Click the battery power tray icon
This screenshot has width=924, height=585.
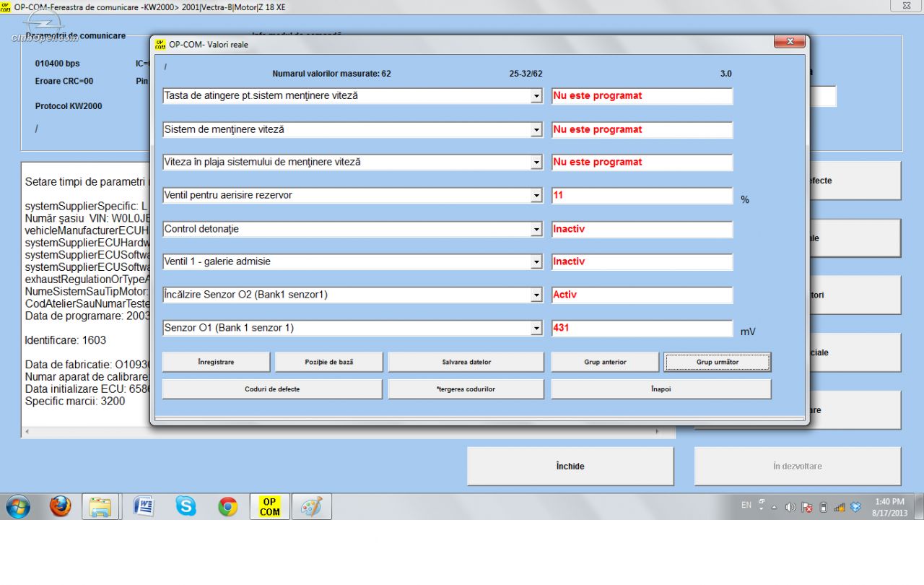(824, 507)
